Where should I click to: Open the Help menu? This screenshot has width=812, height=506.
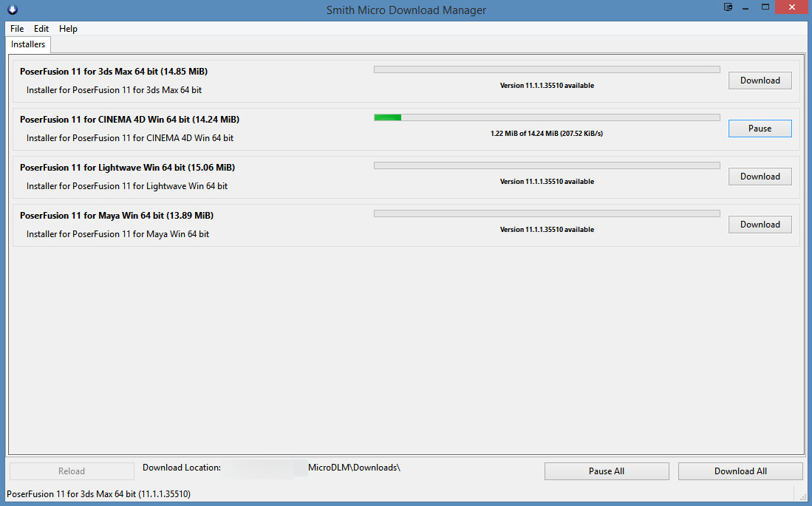pos(68,29)
